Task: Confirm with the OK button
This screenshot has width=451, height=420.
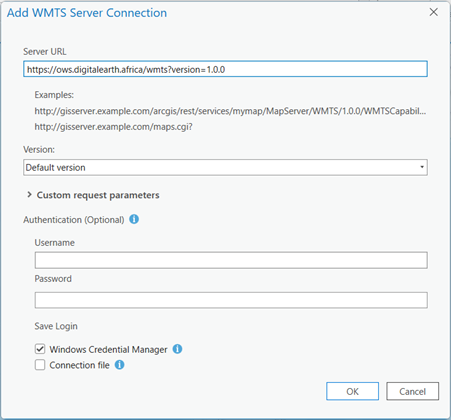Action: 352,391
